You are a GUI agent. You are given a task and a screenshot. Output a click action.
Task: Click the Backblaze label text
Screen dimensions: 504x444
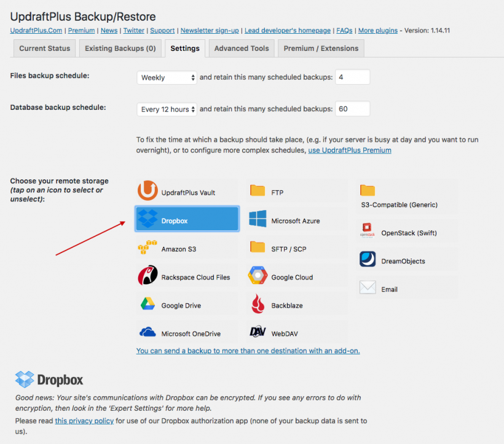[x=286, y=306]
